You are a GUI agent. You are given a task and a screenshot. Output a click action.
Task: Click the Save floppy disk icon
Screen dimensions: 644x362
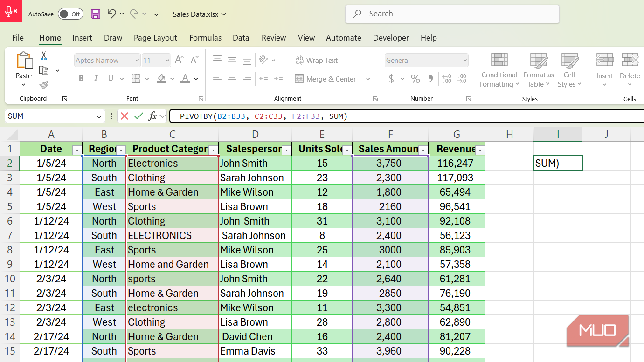(x=96, y=14)
